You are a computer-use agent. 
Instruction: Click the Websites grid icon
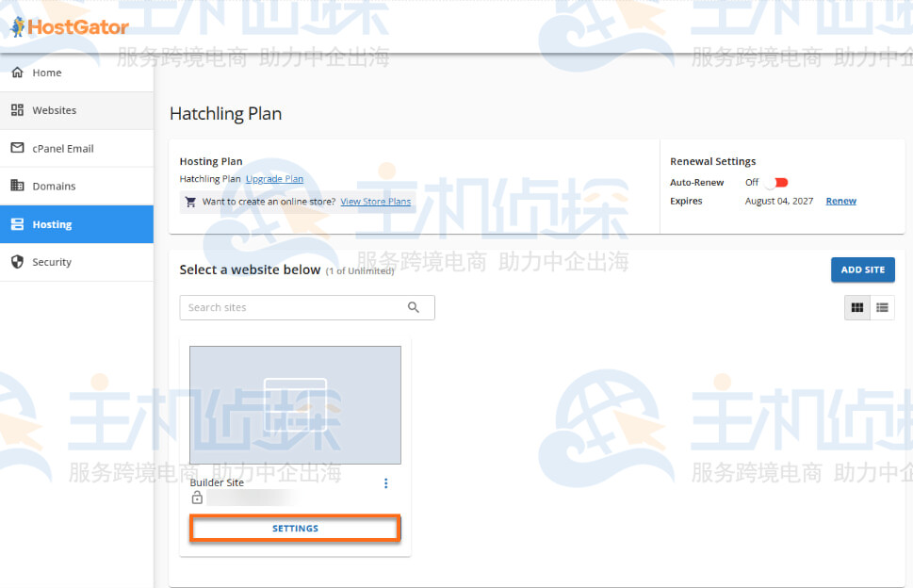pyautogui.click(x=17, y=110)
